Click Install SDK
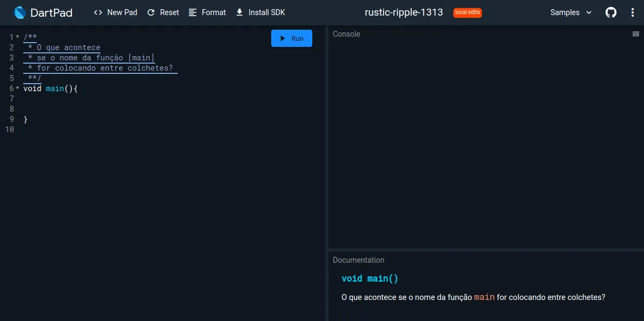This screenshot has width=644, height=321. click(x=260, y=12)
